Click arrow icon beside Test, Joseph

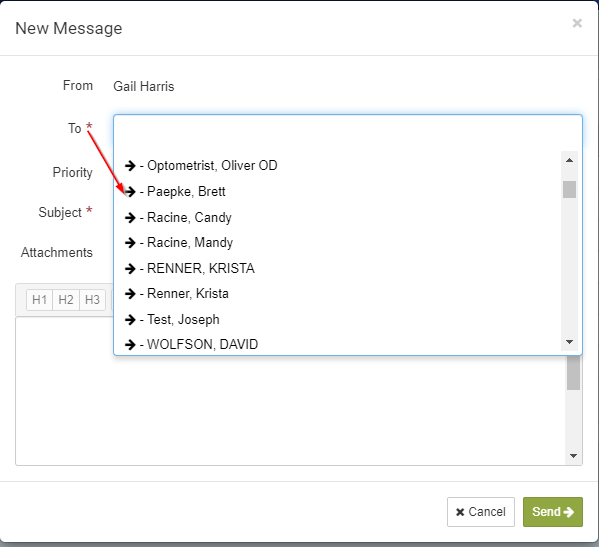130,319
